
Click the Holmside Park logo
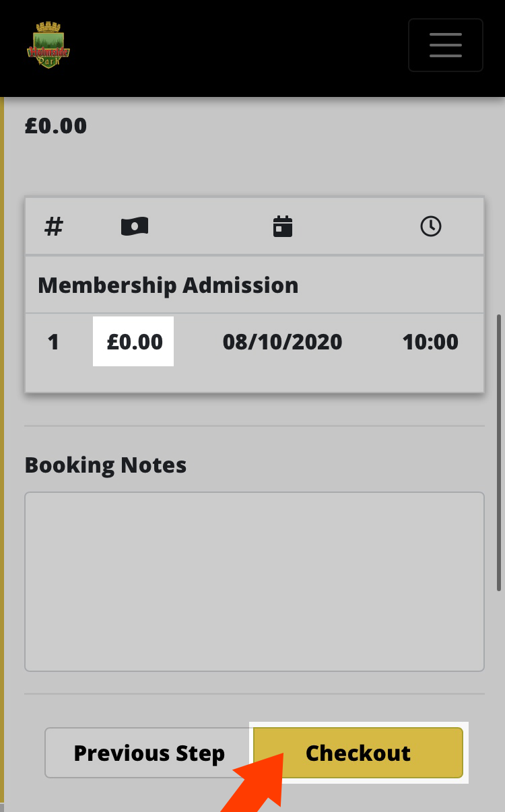pos(48,45)
